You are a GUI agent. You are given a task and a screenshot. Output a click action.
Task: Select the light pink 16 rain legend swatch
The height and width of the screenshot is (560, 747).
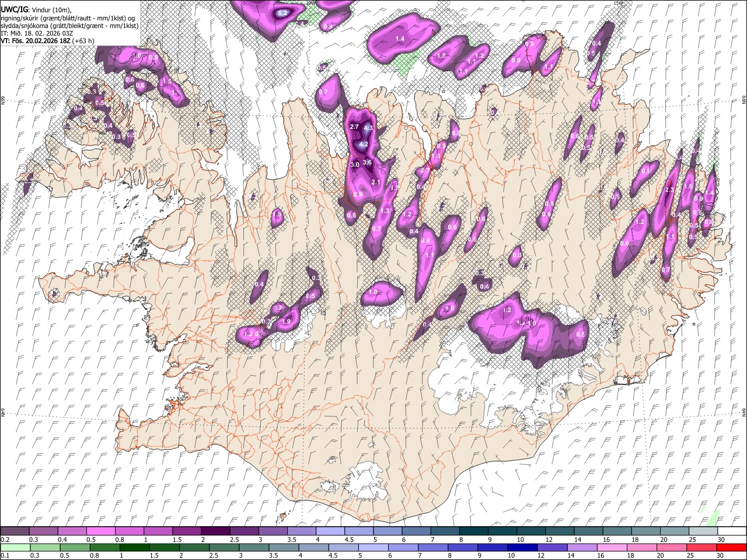(612, 547)
